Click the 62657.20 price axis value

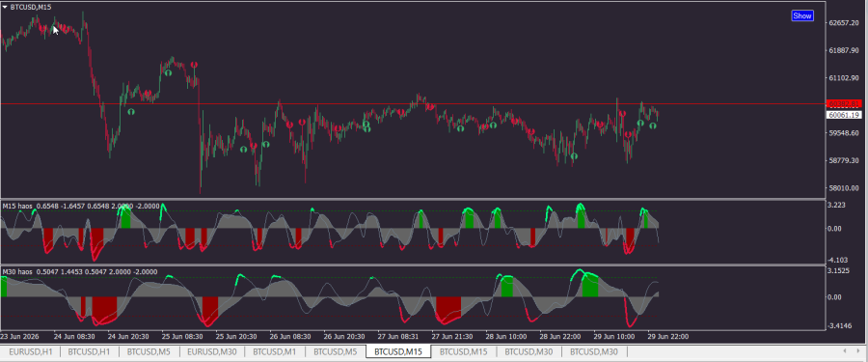tap(843, 23)
